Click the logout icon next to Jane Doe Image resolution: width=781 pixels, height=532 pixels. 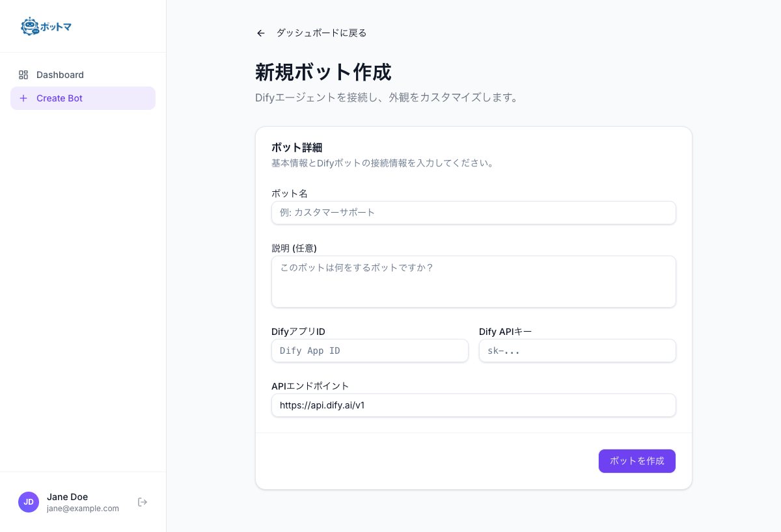point(143,502)
